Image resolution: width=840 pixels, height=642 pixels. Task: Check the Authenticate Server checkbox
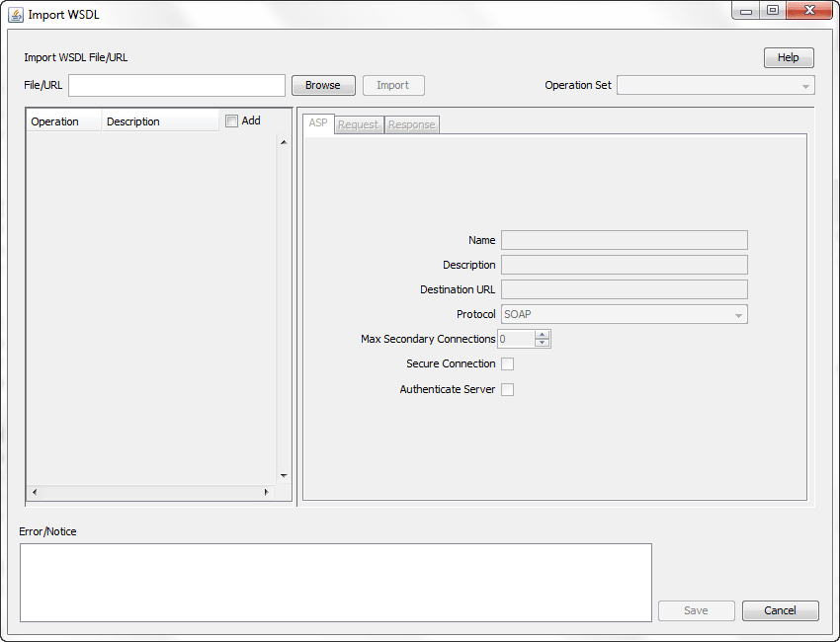pos(507,389)
